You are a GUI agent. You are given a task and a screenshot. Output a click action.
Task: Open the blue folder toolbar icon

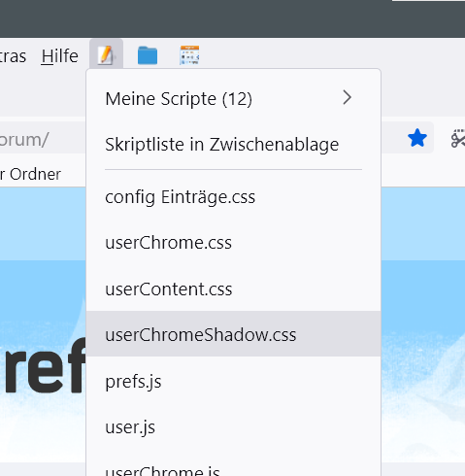pyautogui.click(x=148, y=55)
